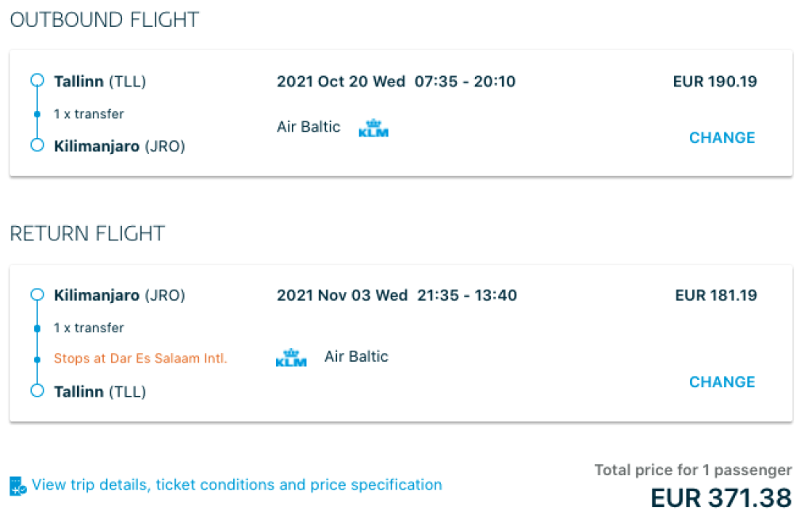Click Kilimanjaro arrival circle in outbound route

click(x=36, y=146)
